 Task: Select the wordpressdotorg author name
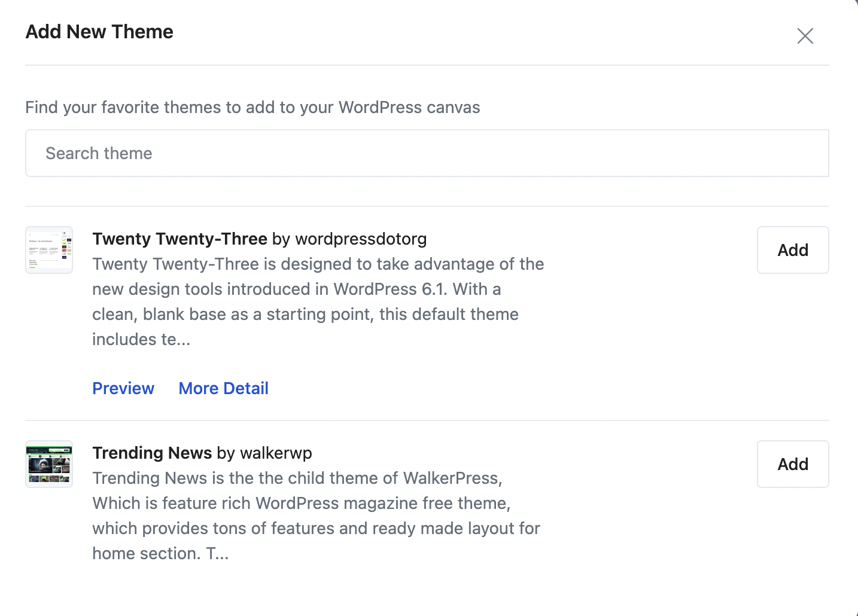coord(361,239)
